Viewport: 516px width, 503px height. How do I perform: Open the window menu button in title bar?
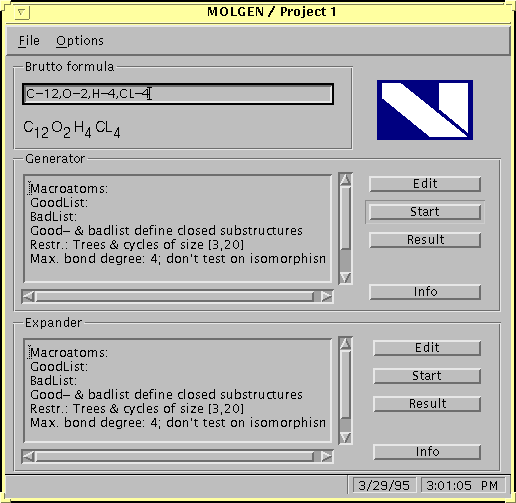pyautogui.click(x=22, y=13)
